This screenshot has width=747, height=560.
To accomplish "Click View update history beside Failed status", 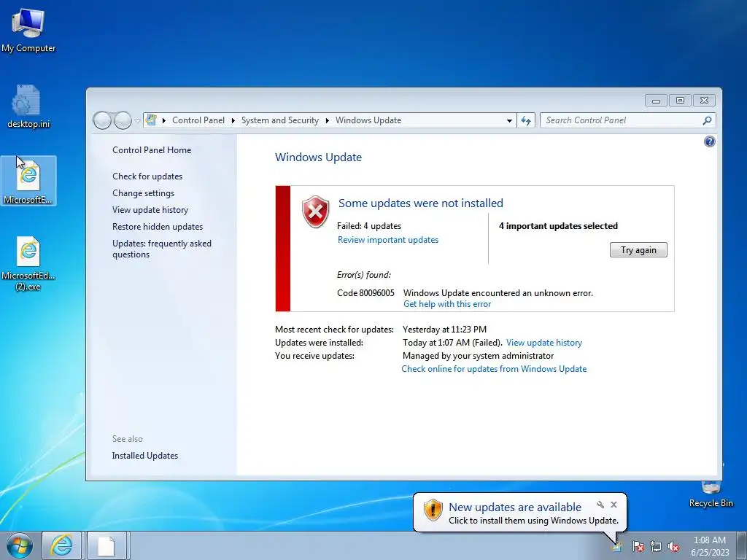I will 544,343.
